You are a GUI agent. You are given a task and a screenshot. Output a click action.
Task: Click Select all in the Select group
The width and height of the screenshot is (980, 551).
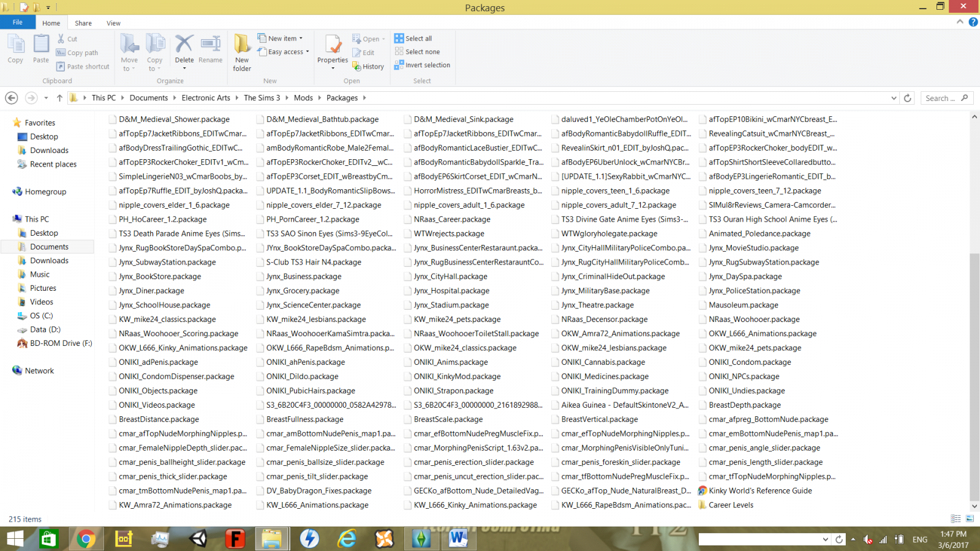[x=413, y=39]
